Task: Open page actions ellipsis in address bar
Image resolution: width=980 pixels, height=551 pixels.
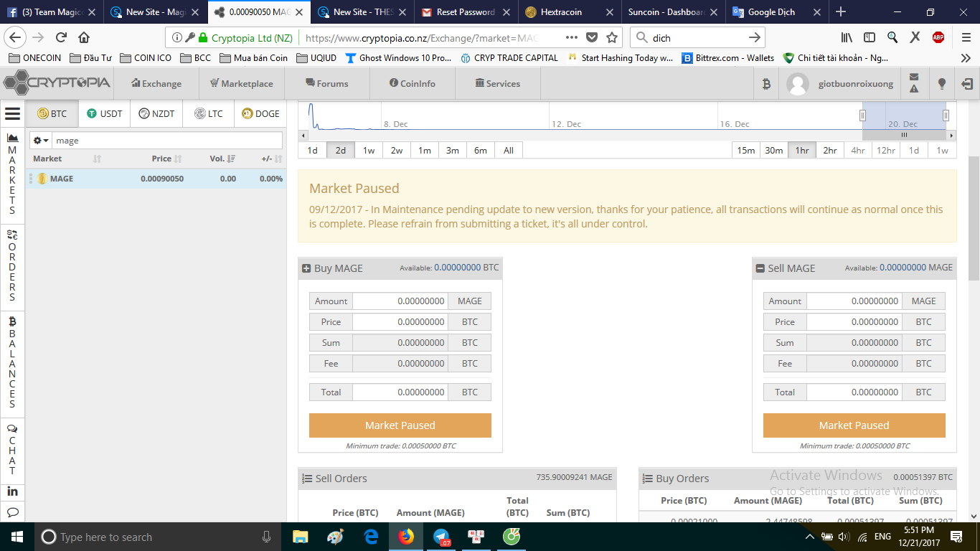Action: click(572, 37)
